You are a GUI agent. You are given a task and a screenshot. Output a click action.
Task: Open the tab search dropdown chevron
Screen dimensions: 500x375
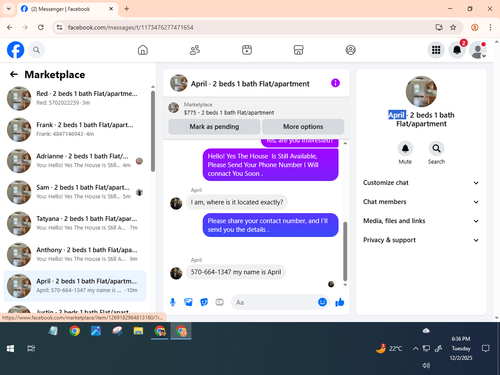tap(9, 9)
